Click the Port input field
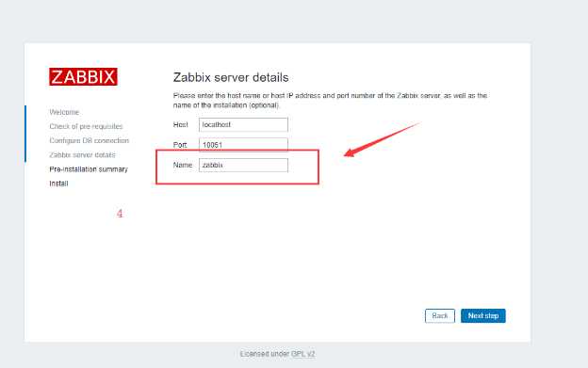The width and height of the screenshot is (588, 368). pos(243,145)
